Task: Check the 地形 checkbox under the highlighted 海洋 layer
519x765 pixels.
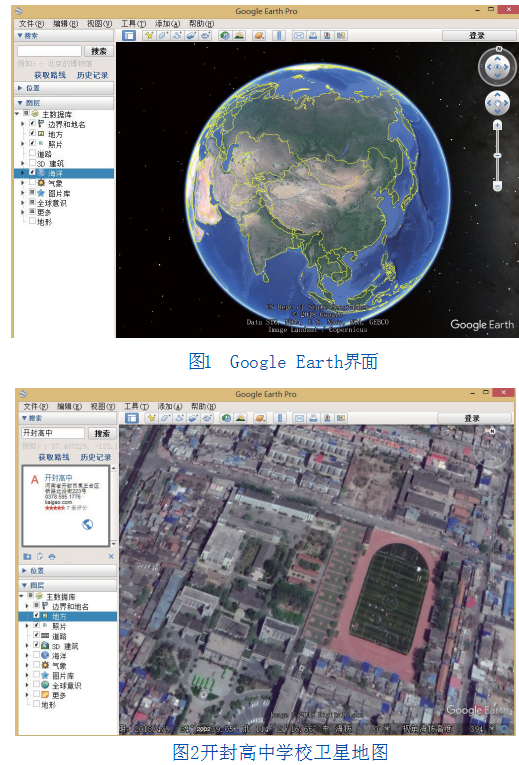Action: click(32, 221)
